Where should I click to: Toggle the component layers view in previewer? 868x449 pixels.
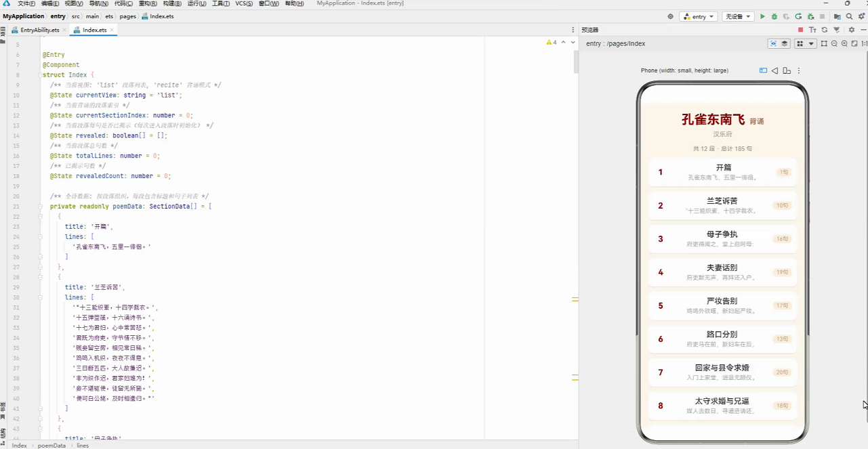[785, 43]
